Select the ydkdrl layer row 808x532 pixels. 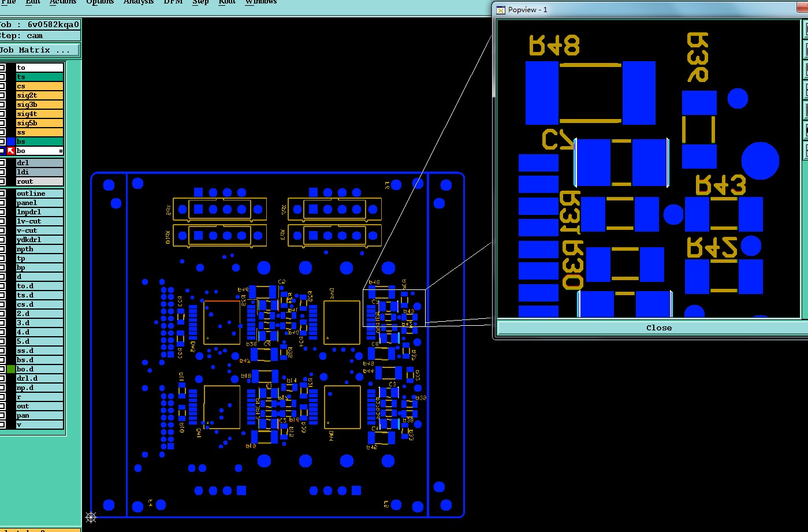pos(39,240)
